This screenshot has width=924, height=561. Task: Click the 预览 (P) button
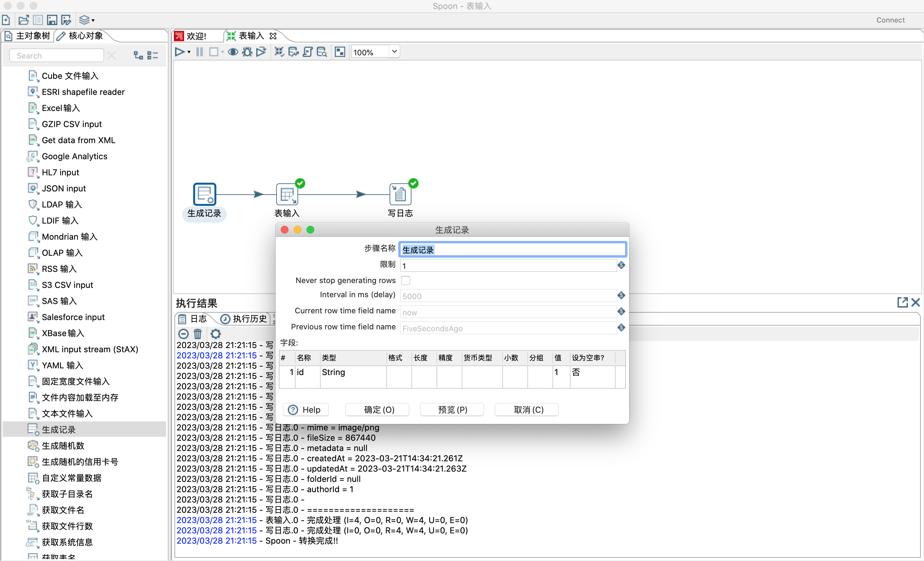coord(452,409)
